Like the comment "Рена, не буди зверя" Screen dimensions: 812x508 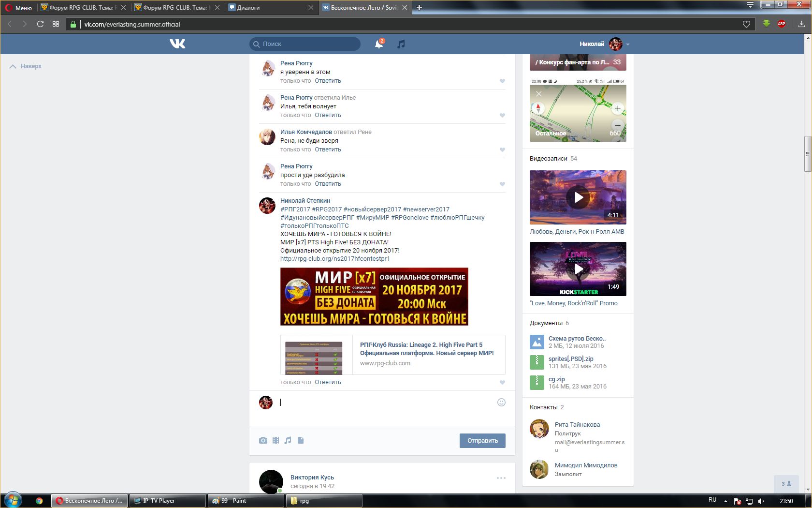[x=502, y=149]
